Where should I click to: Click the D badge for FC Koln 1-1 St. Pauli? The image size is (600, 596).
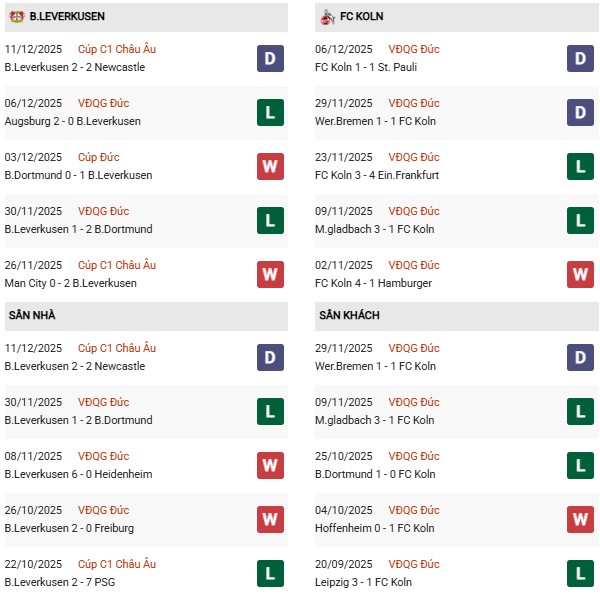point(580,59)
